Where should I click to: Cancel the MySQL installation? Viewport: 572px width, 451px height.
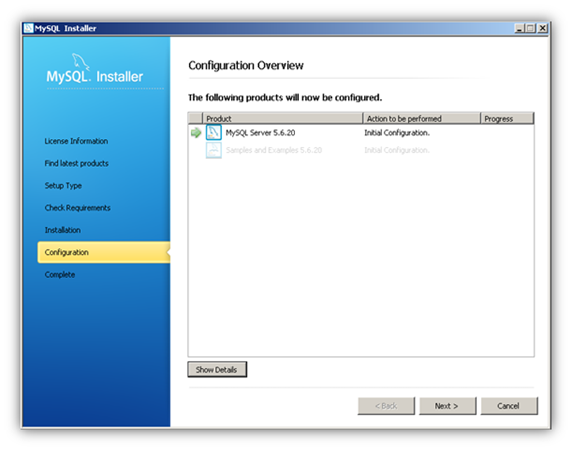(509, 406)
